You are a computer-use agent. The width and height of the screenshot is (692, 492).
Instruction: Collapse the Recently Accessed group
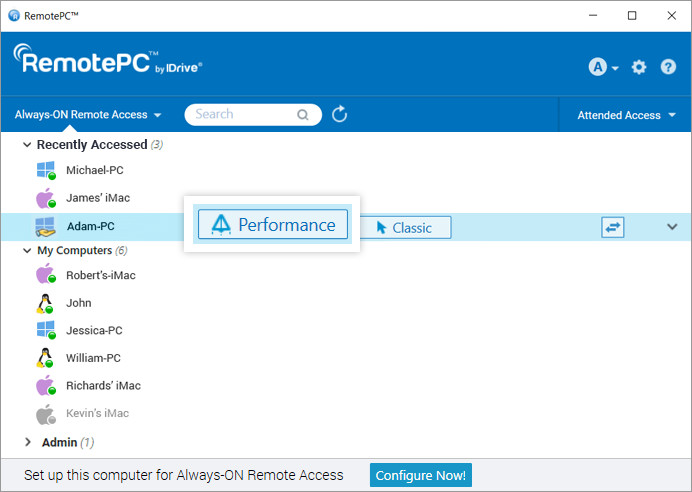click(27, 145)
